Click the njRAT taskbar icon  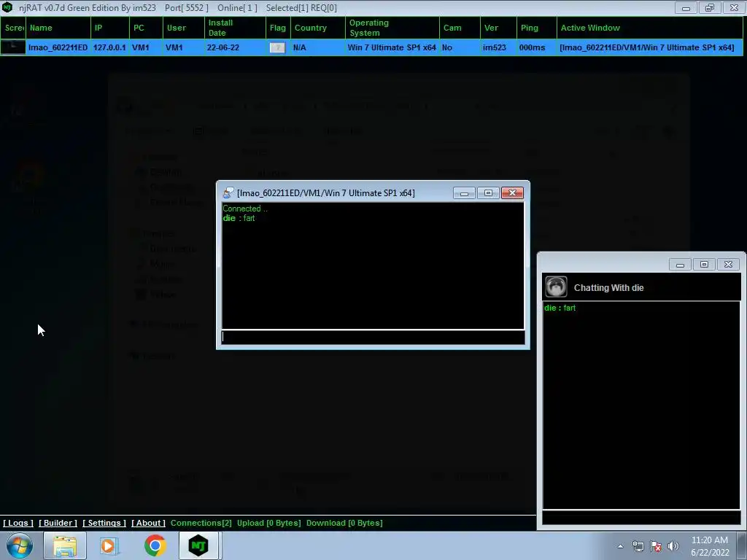[198, 545]
